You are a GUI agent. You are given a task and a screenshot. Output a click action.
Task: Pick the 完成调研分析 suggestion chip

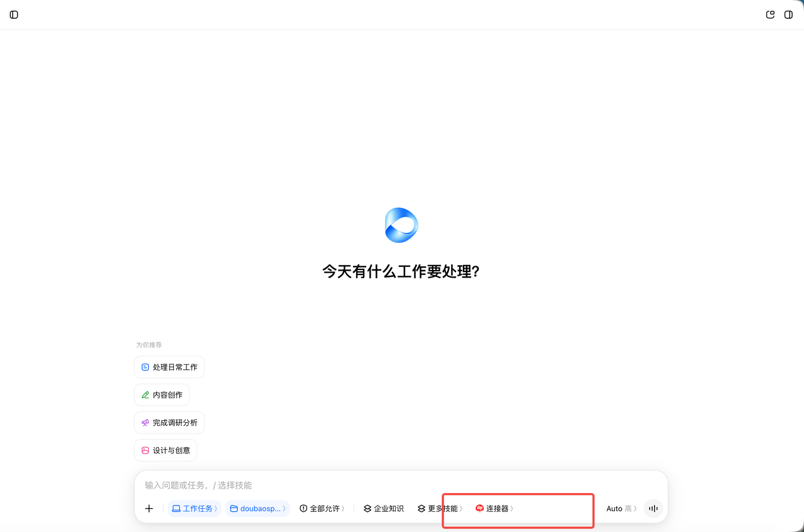(x=169, y=423)
